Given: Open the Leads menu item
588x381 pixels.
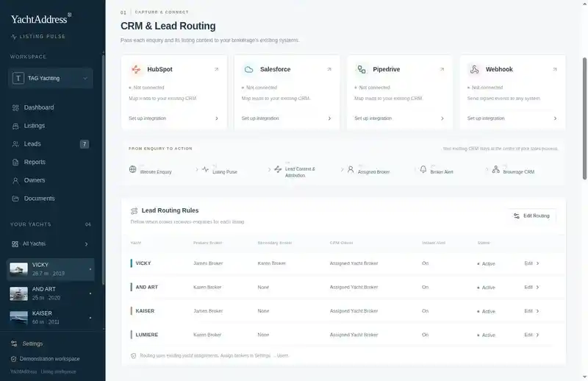Looking at the screenshot, I should (32, 144).
